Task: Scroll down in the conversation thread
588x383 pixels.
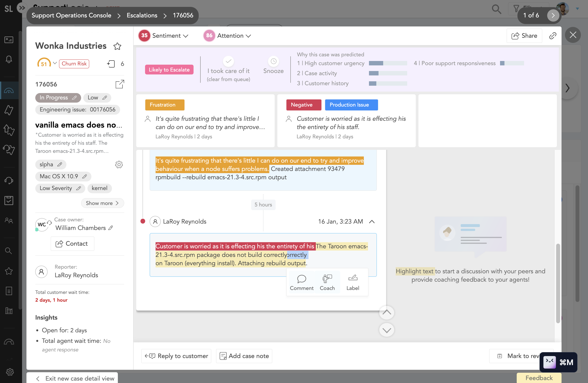Action: tap(386, 330)
